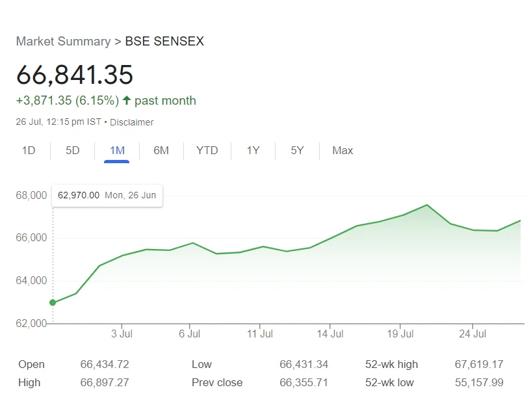Screen dimensions: 531x420
Task: Click the chart peak near 19 Jul
Action: coord(426,205)
